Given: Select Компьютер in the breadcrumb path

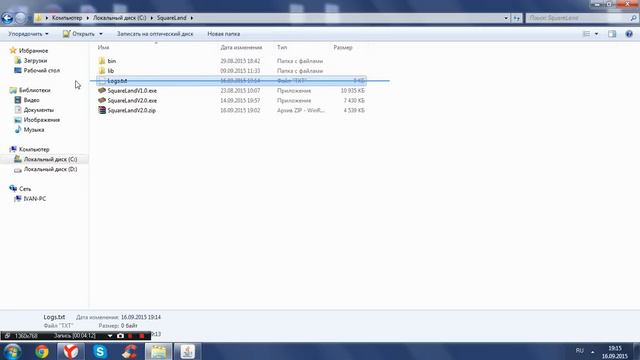Looking at the screenshot, I should (67, 18).
